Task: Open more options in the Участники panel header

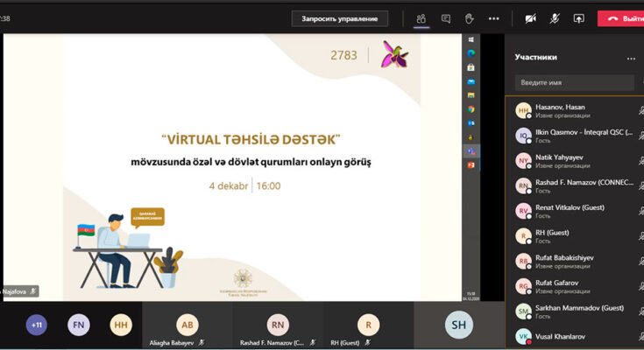Action: click(x=631, y=59)
